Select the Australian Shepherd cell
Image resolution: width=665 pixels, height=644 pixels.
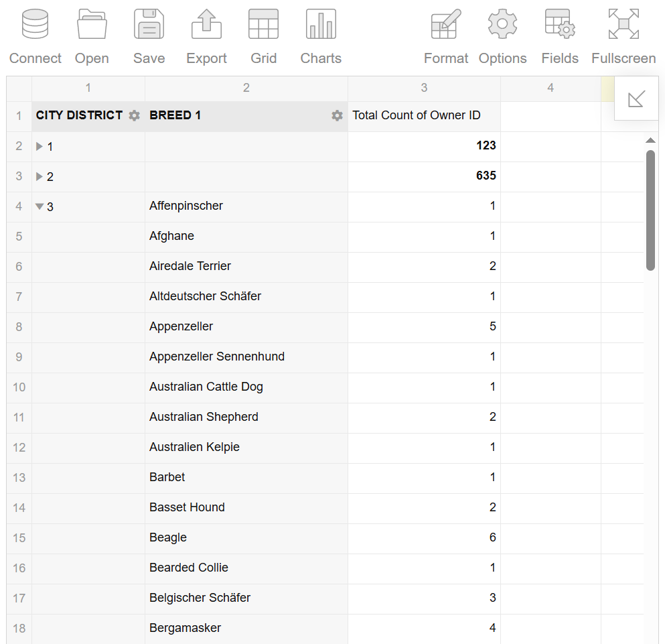[x=246, y=417]
